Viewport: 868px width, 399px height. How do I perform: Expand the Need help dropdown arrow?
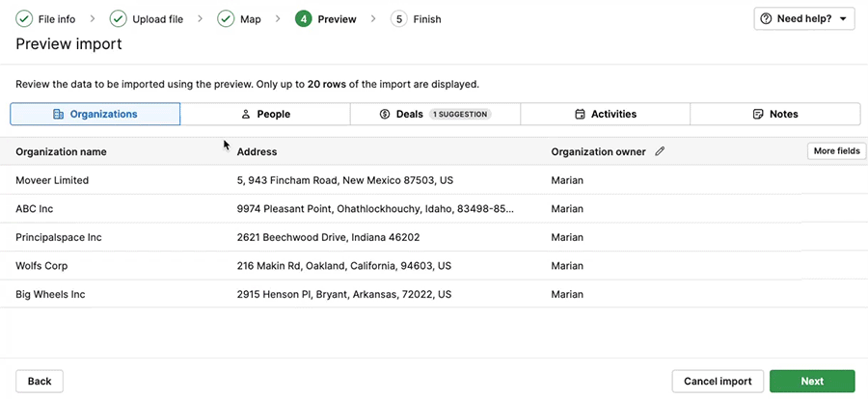point(843,18)
